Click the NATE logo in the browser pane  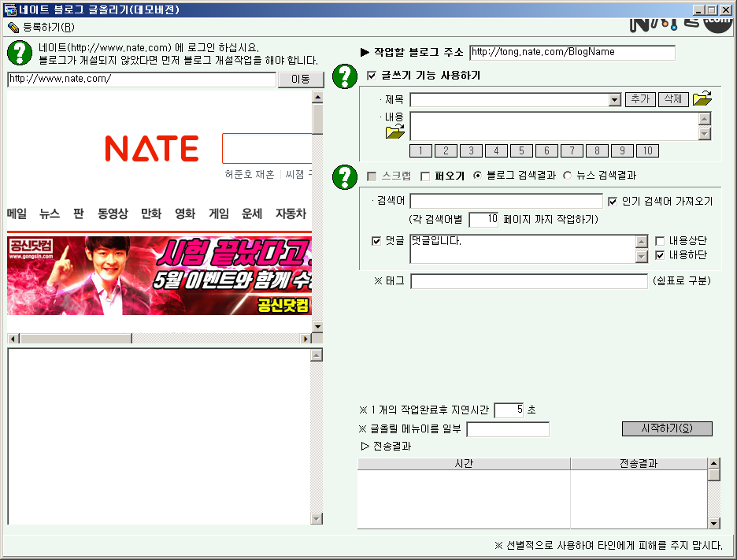[x=152, y=148]
